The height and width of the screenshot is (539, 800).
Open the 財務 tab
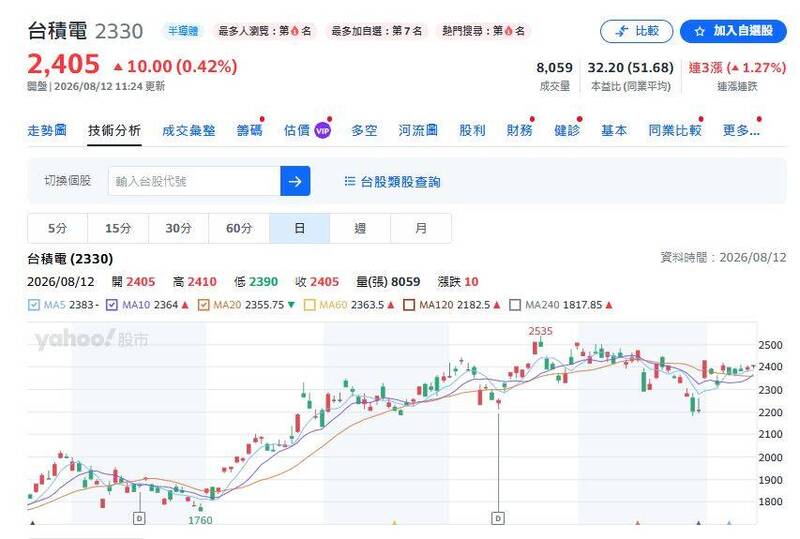519,131
